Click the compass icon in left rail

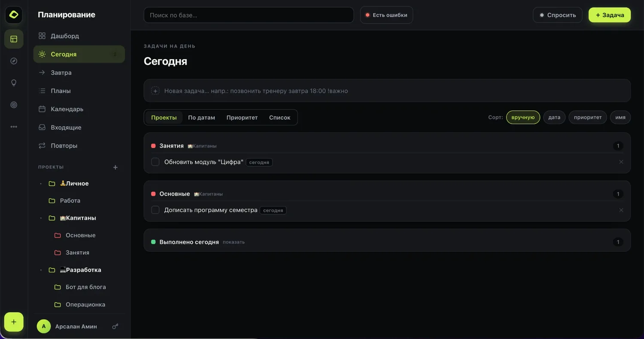pos(14,61)
